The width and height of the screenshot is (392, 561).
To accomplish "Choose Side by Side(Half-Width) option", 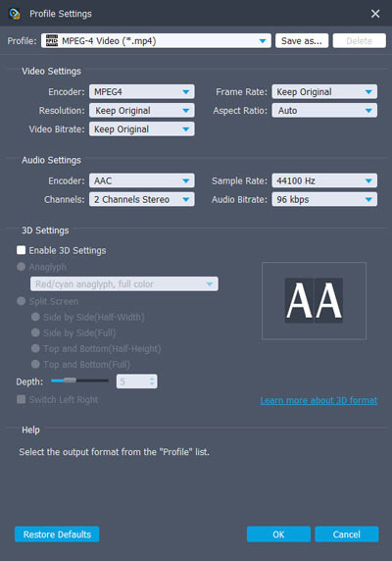I will pyautogui.click(x=35, y=317).
